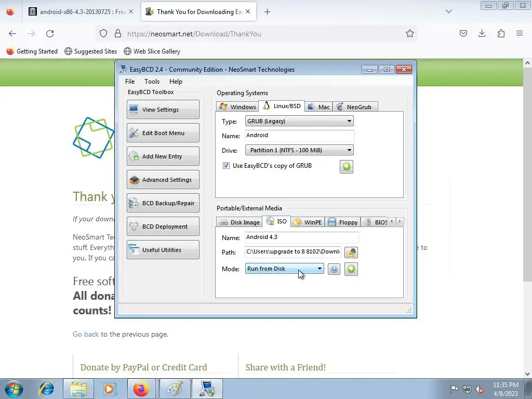Viewport: 532px width, 399px height.
Task: Close the android-x86-4.3 browser tab
Action: click(131, 12)
